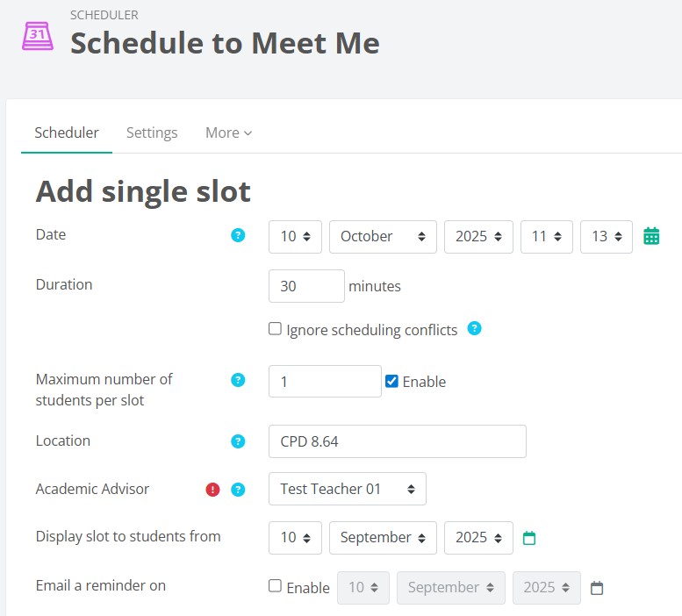682x616 pixels.
Task: Click the help icon next to Location
Action: pyautogui.click(x=238, y=441)
